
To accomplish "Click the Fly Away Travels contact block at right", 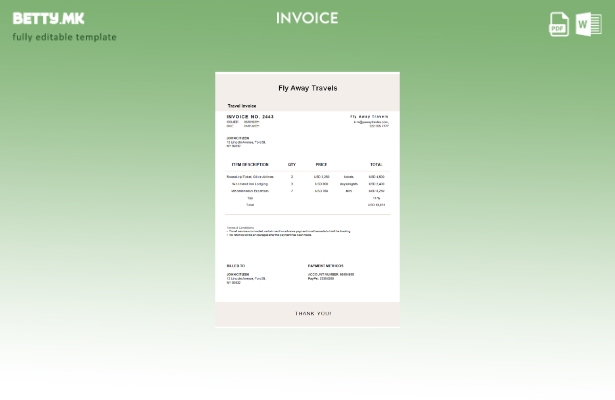I will 370,120.
